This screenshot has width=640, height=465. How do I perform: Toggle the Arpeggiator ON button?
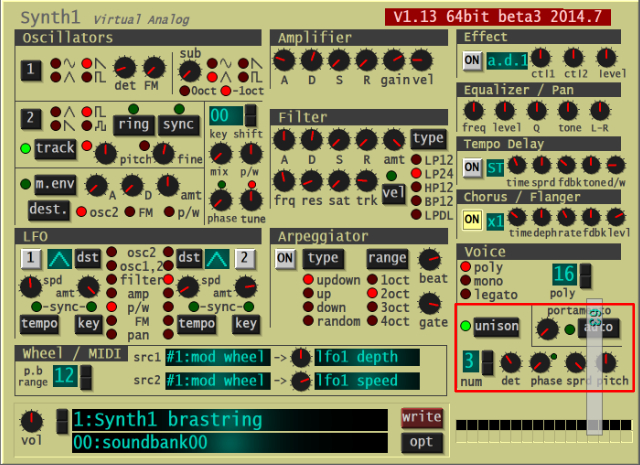point(285,258)
